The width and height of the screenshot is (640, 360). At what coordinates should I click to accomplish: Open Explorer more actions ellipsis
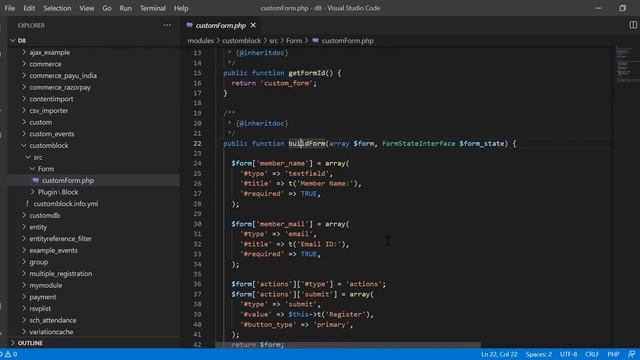[x=167, y=25]
